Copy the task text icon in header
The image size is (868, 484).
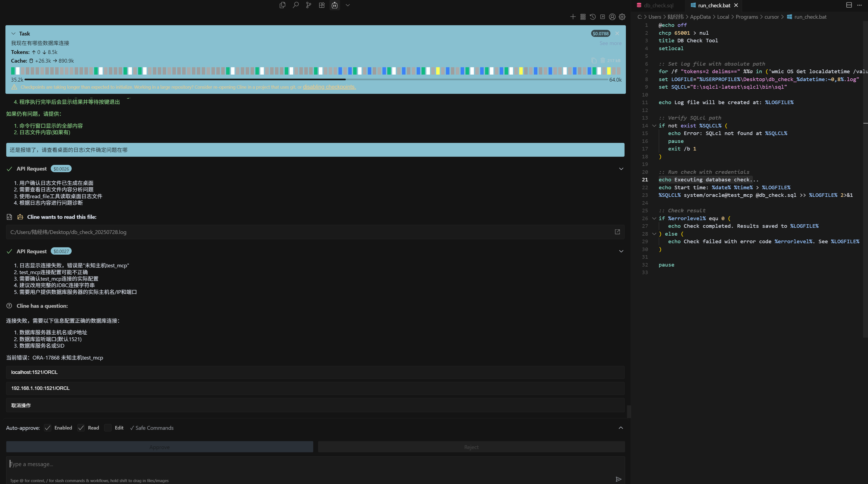point(594,60)
